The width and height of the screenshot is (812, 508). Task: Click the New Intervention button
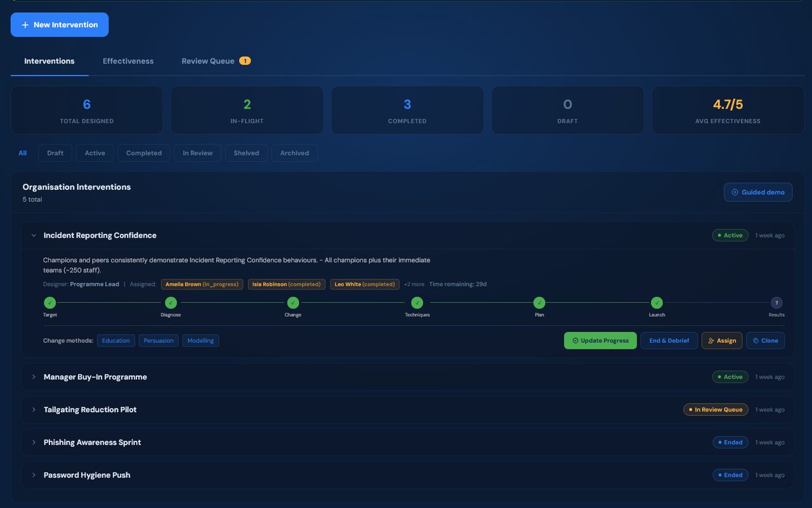click(x=60, y=25)
